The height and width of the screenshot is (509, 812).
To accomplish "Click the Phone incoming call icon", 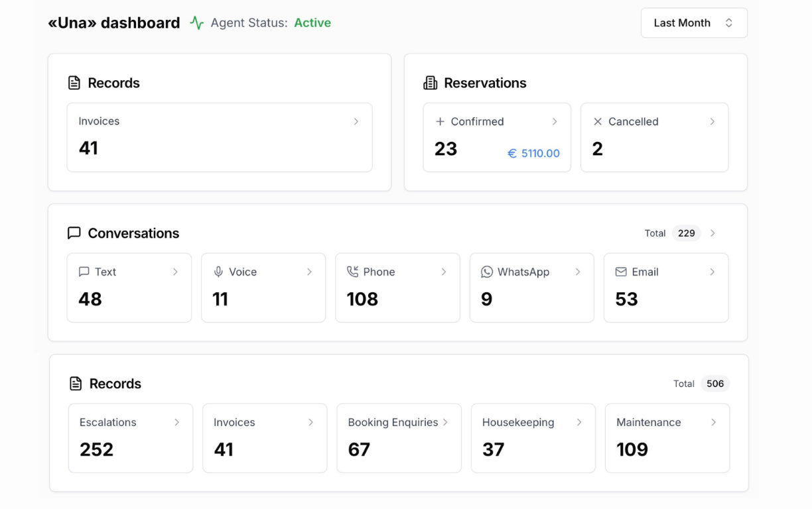I will 352,272.
